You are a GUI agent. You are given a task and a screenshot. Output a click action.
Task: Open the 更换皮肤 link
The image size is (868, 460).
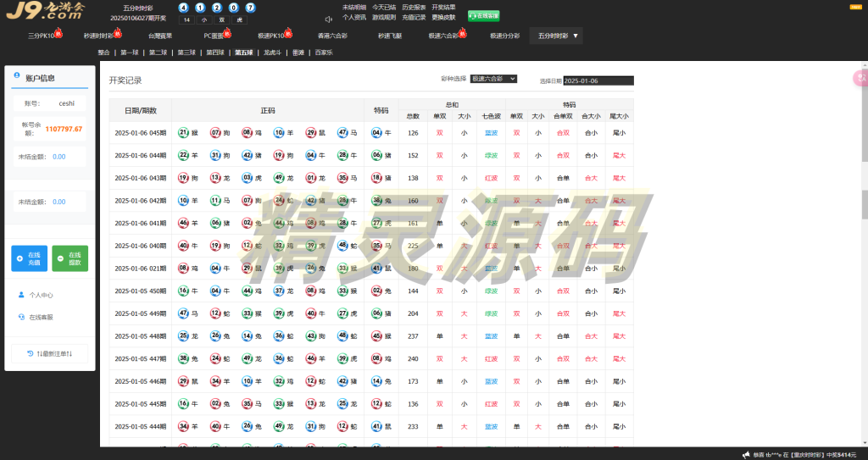coord(443,18)
